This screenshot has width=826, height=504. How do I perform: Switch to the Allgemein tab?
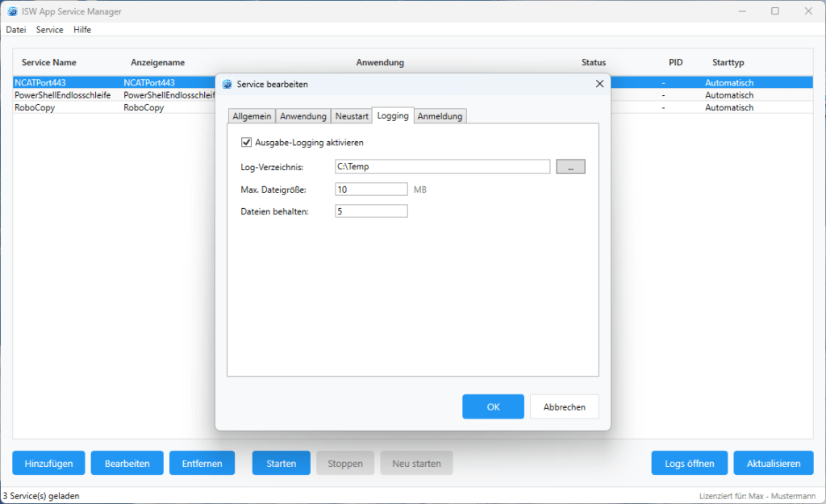point(252,115)
